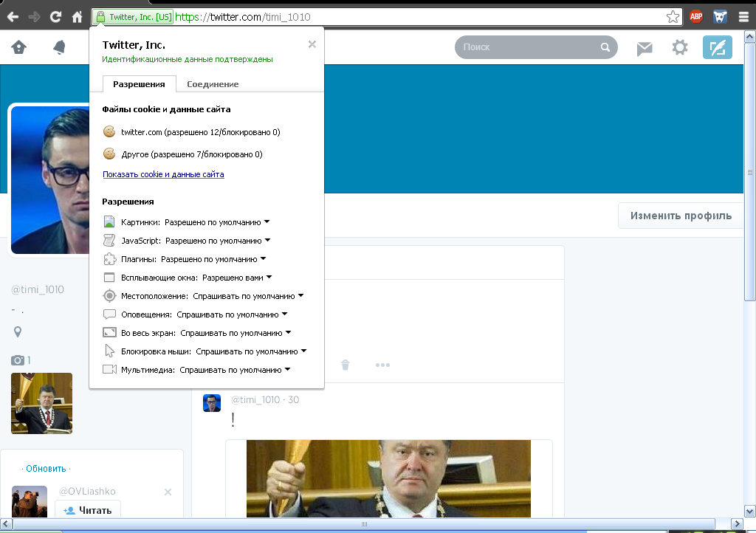756x533 pixels.
Task: Open the @OVLiashko profile link
Action: [87, 491]
